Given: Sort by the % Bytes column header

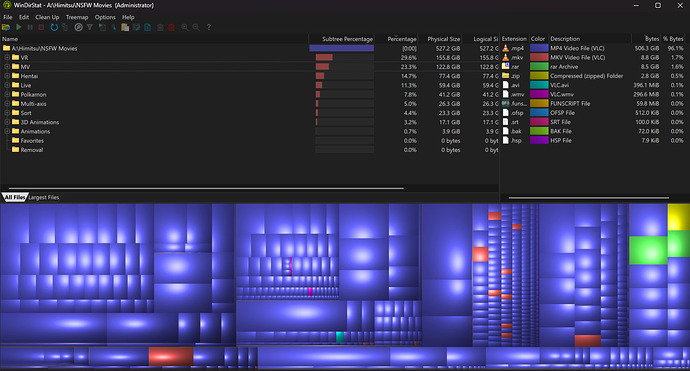Looking at the screenshot, I should coord(673,39).
